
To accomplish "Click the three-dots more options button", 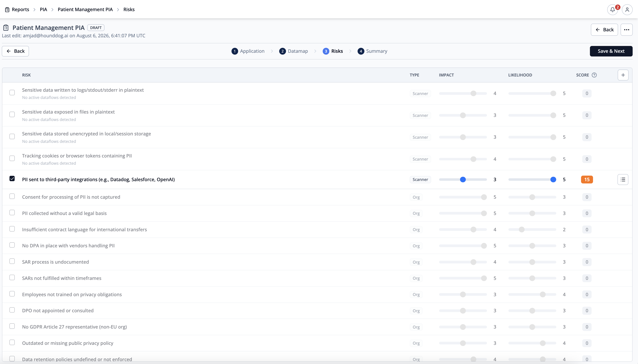I will 626,30.
